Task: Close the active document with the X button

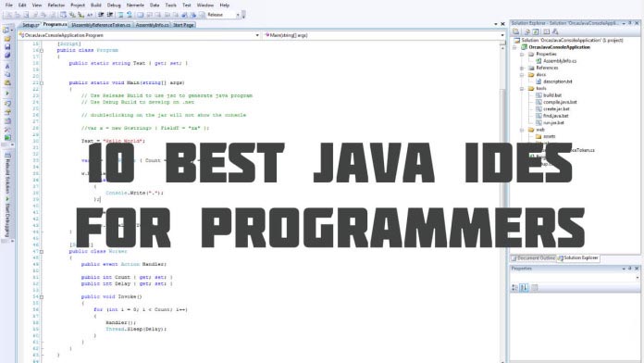Action: 502,24
